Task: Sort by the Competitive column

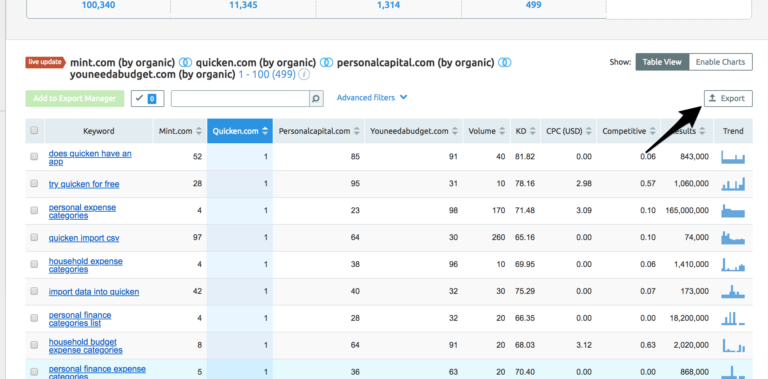Action: (628, 131)
